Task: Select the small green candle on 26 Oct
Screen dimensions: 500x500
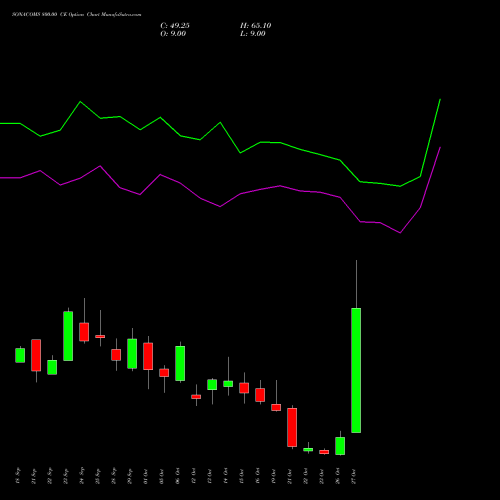Action: pyautogui.click(x=340, y=446)
